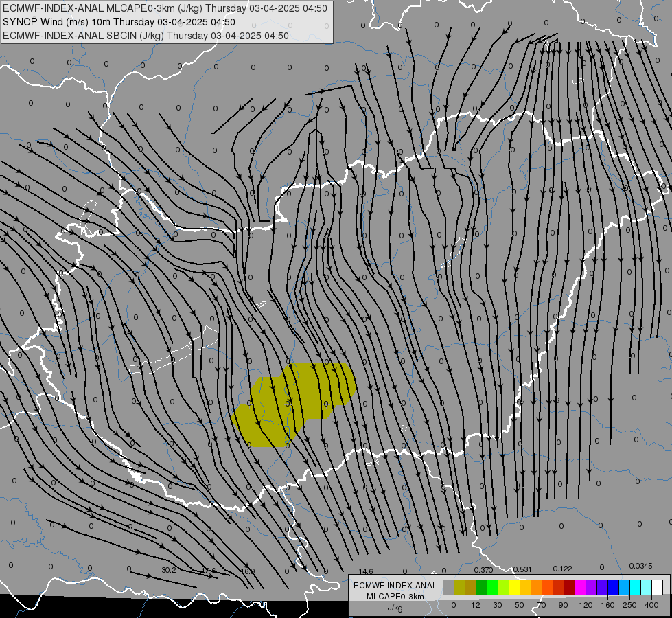Click legend scale value 160

(607, 605)
